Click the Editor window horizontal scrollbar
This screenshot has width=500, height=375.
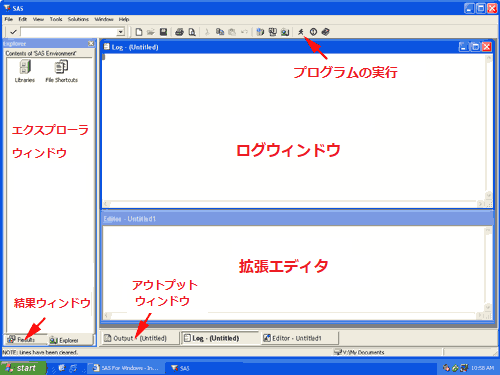(293, 315)
